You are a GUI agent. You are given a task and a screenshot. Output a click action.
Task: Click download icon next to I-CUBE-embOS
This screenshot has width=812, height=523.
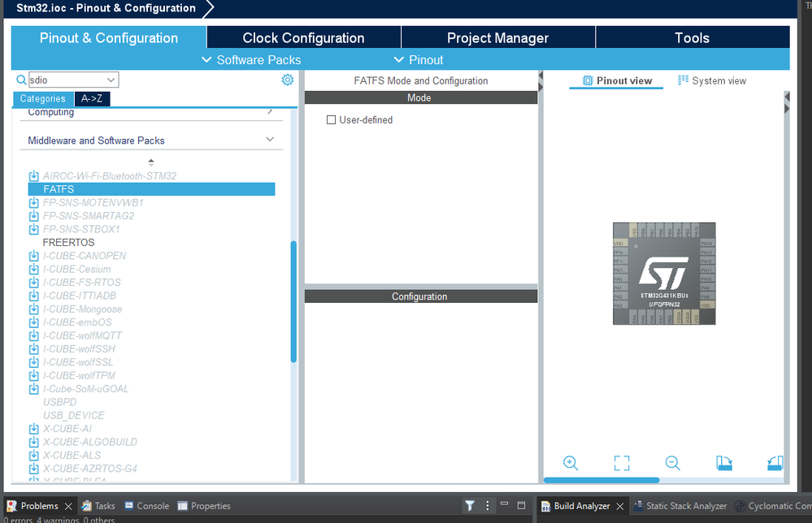point(33,322)
